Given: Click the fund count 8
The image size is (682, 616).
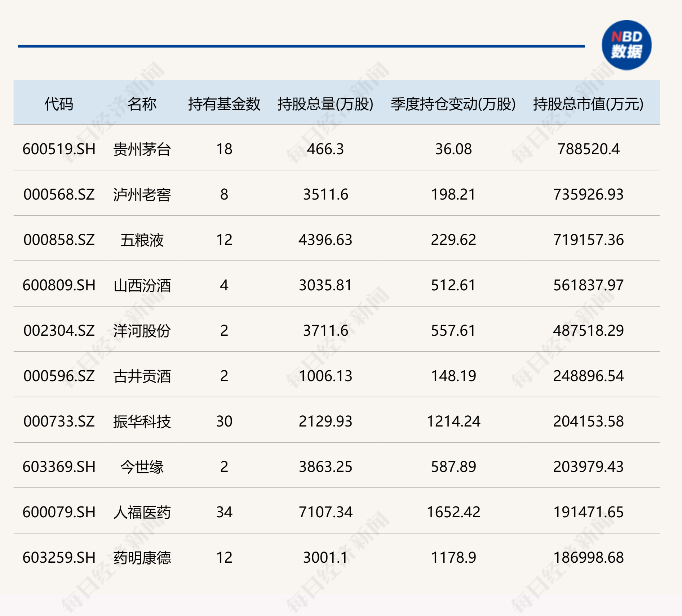Looking at the screenshot, I should point(224,194).
